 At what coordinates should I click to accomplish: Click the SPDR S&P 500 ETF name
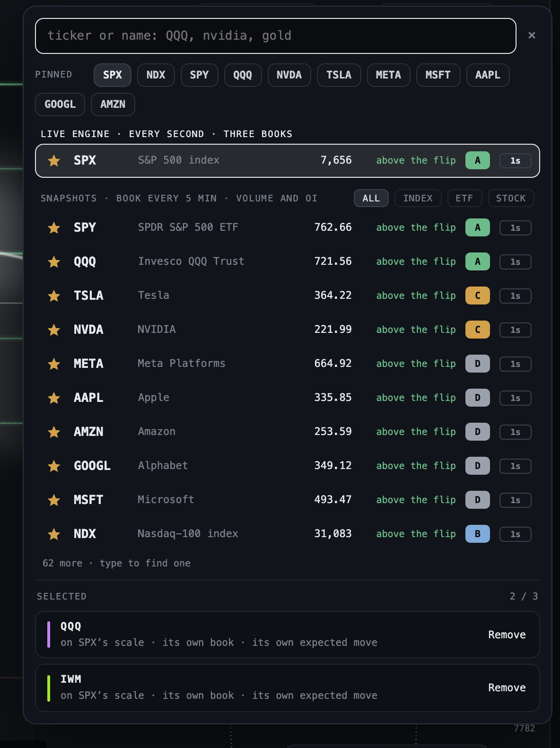click(x=188, y=227)
